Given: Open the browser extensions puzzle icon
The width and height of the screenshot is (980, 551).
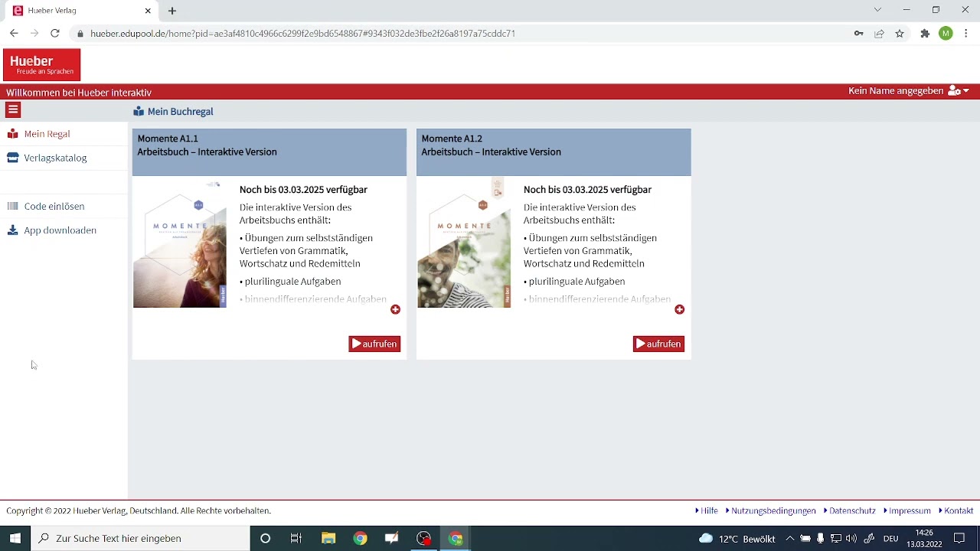Looking at the screenshot, I should (x=925, y=34).
